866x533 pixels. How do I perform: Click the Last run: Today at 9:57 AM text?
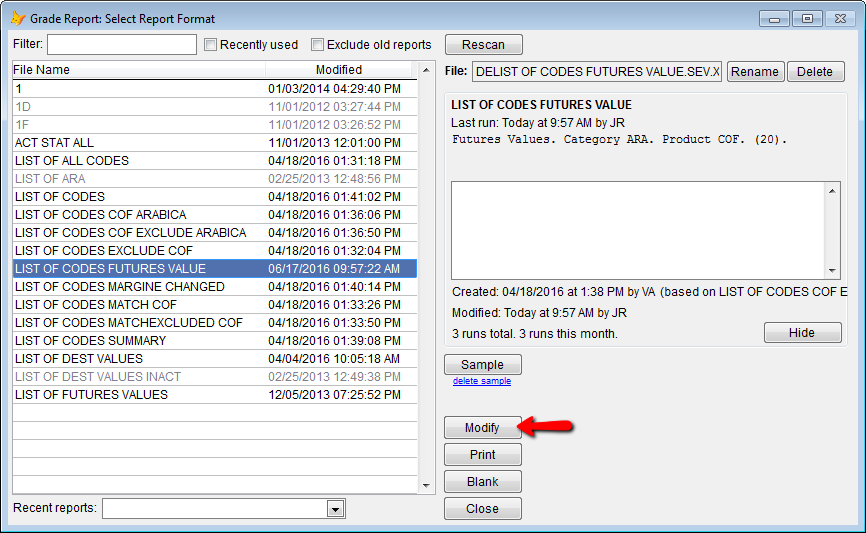(x=538, y=123)
